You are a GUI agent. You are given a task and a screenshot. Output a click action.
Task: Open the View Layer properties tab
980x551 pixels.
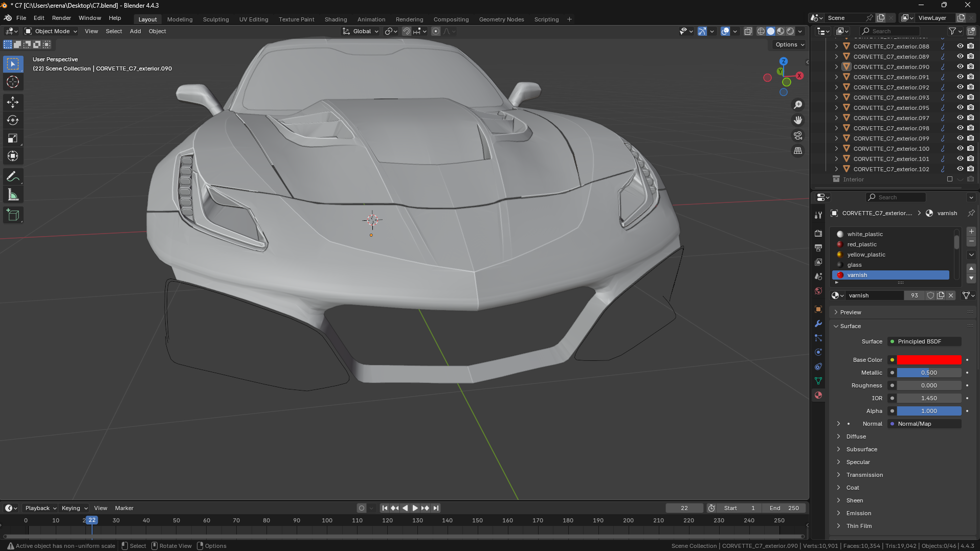818,262
